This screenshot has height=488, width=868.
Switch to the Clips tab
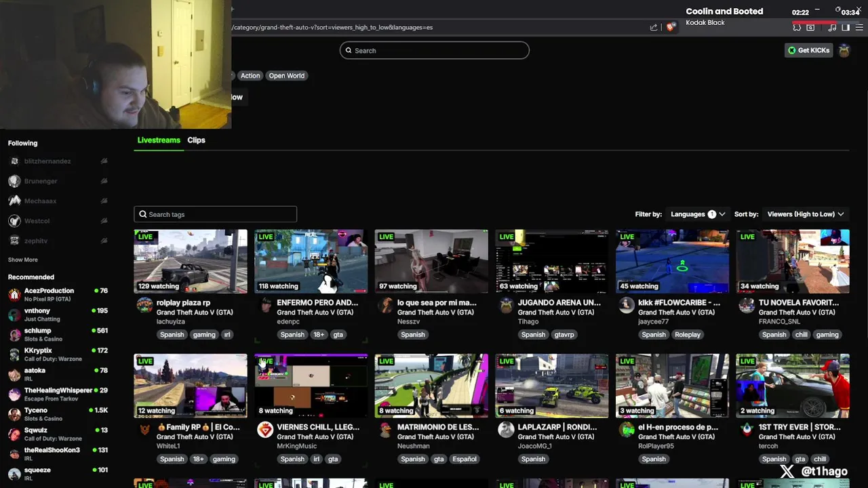[196, 140]
